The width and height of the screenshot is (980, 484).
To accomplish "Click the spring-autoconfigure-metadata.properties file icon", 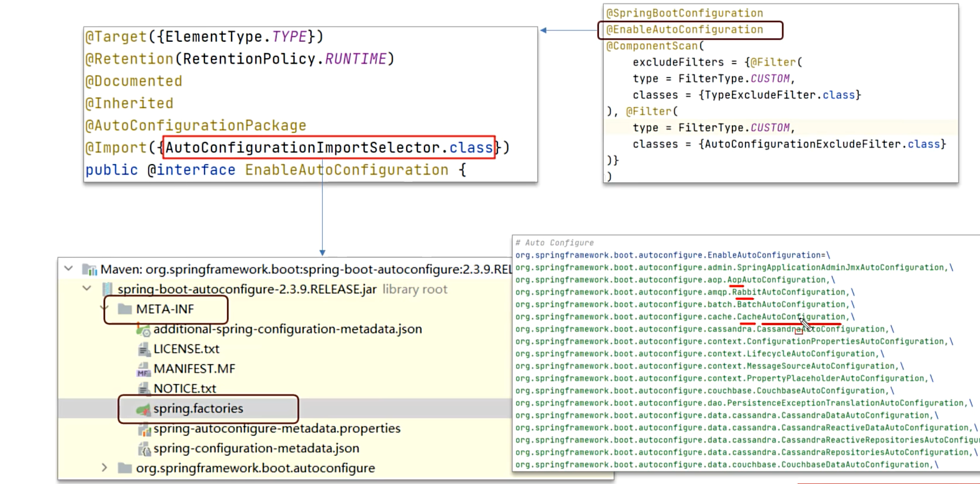I will [144, 429].
